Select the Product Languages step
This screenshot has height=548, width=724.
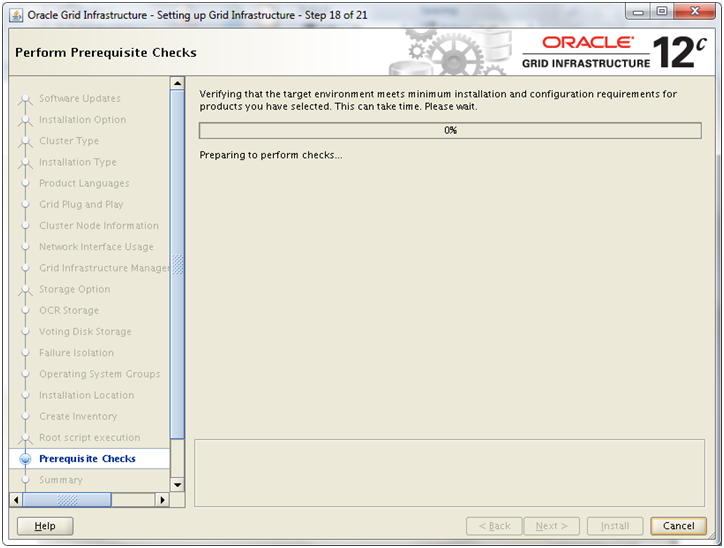(84, 183)
